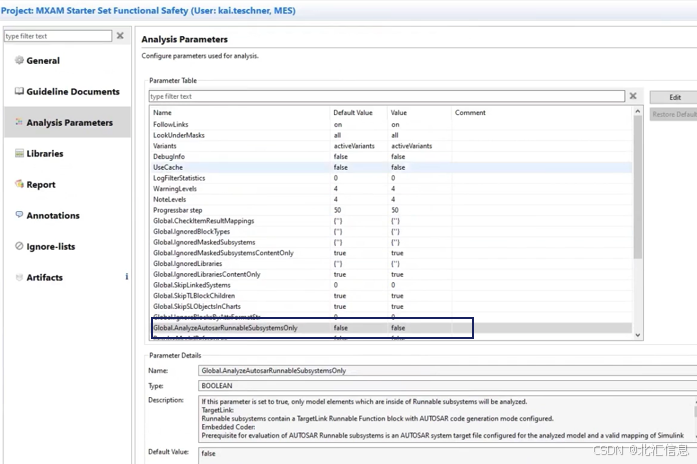Click the Annotations speech bubble icon
This screenshot has height=464, width=697.
coord(19,215)
